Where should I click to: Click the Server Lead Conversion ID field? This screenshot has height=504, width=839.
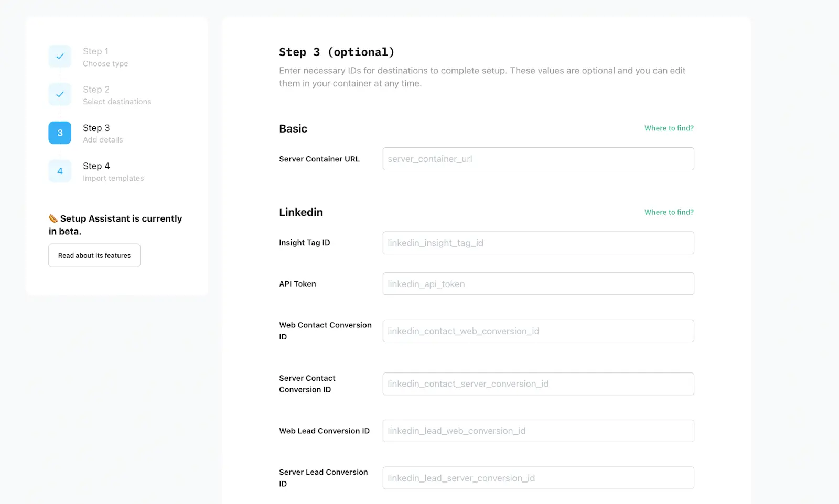point(538,477)
